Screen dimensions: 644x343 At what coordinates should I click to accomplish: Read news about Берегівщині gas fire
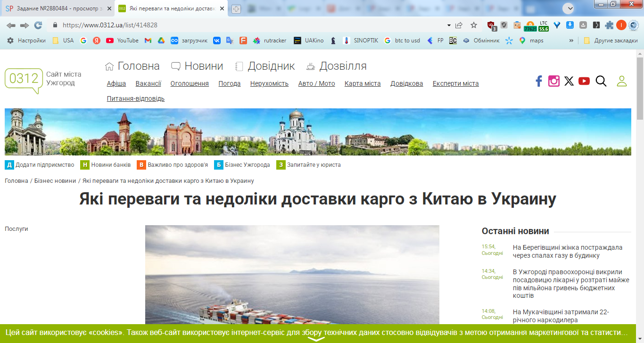coord(568,252)
